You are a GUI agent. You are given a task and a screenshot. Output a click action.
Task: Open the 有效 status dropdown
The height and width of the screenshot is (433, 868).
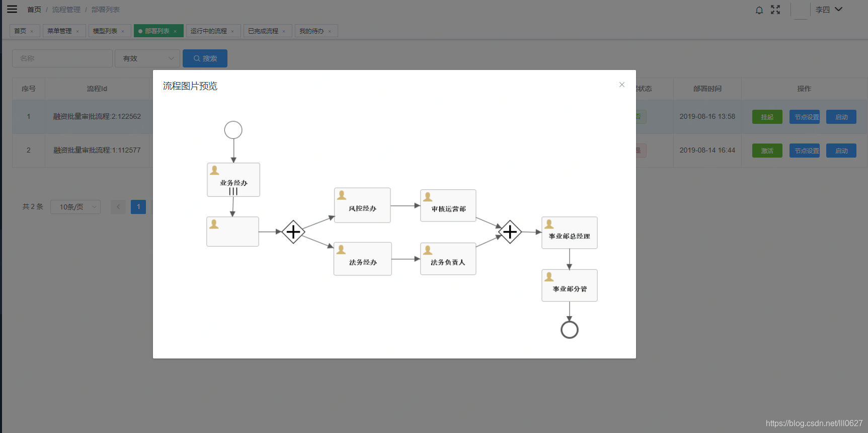(147, 58)
